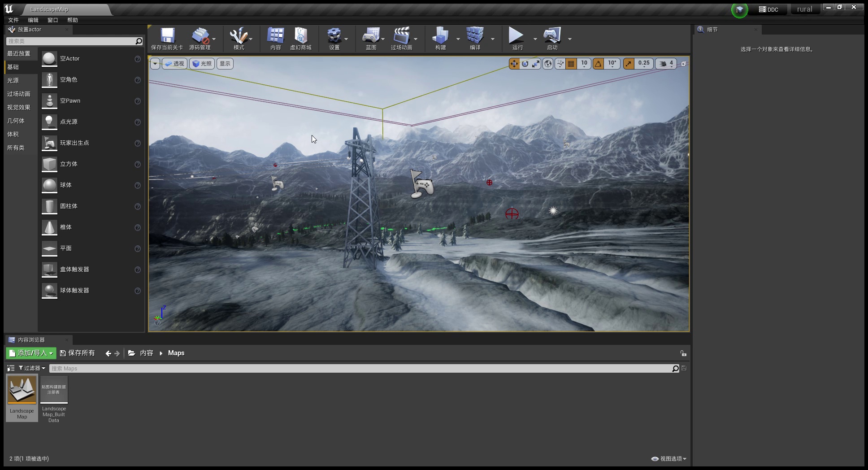Image resolution: width=868 pixels, height=470 pixels.
Task: Open the File (文件) menu
Action: coord(13,20)
